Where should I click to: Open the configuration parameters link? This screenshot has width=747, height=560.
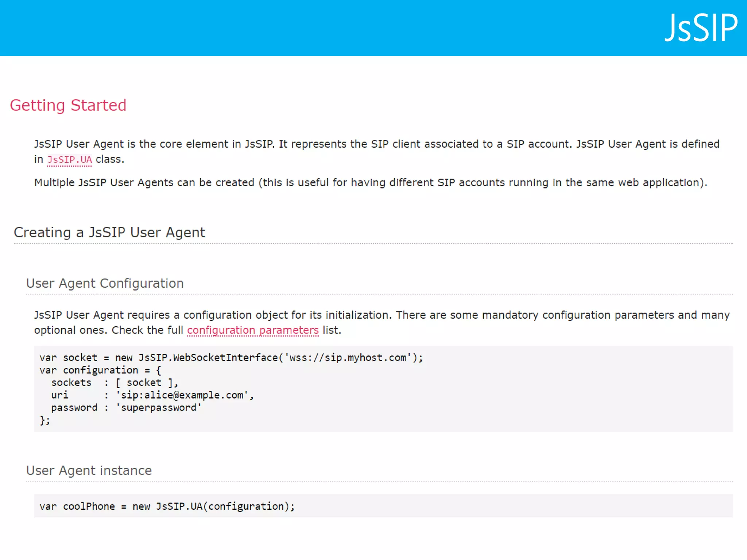click(253, 330)
